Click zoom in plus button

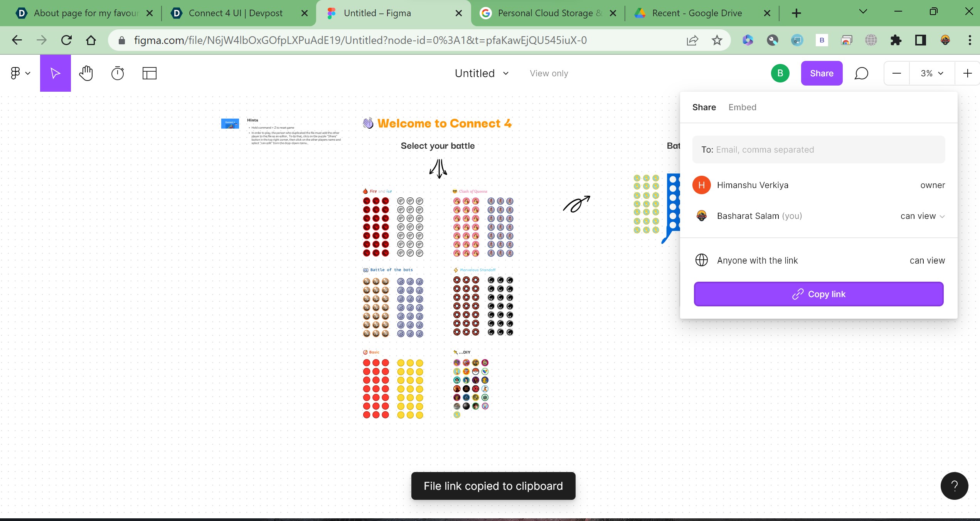pyautogui.click(x=967, y=73)
